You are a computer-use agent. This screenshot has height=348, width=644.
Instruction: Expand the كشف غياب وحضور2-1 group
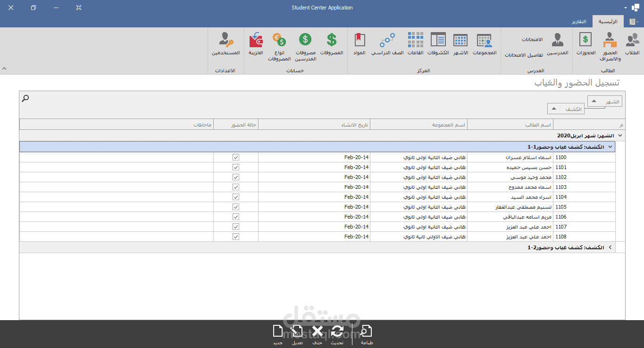610,247
